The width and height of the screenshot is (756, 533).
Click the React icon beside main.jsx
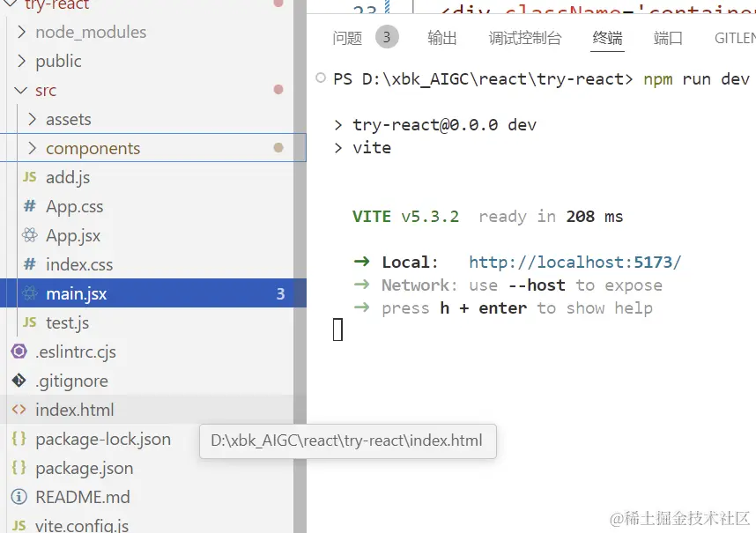pos(29,293)
